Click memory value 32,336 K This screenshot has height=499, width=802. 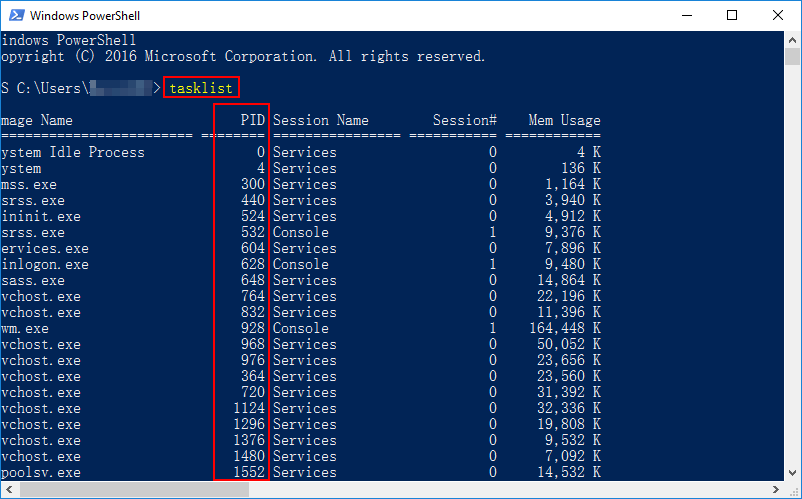(x=569, y=409)
